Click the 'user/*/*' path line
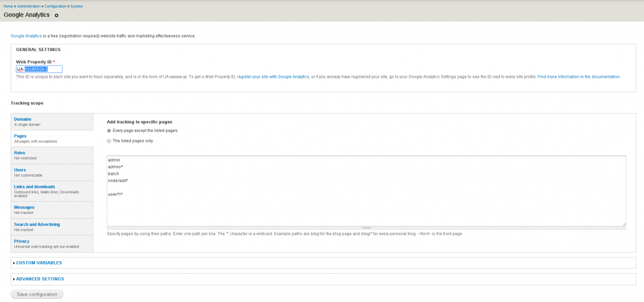This screenshot has width=644, height=302. click(x=115, y=194)
